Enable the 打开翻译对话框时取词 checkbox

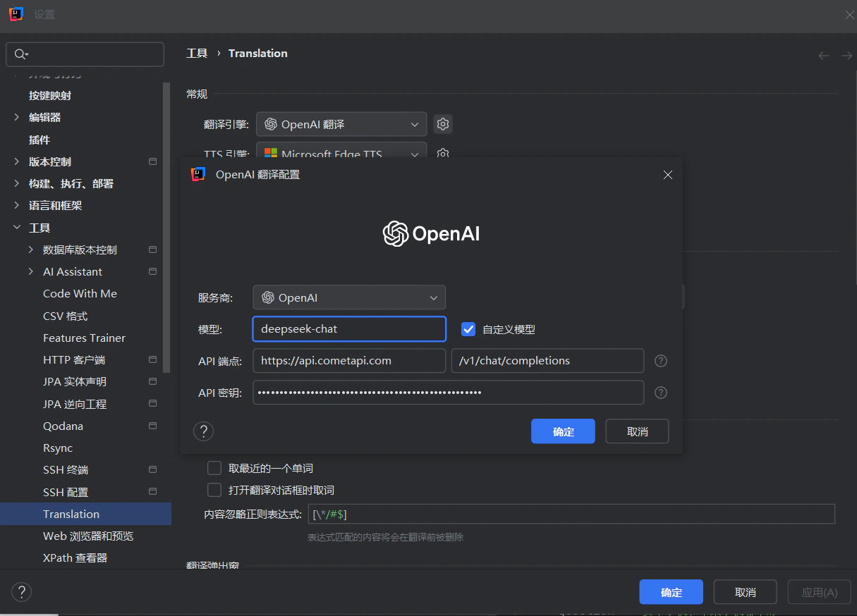[214, 490]
